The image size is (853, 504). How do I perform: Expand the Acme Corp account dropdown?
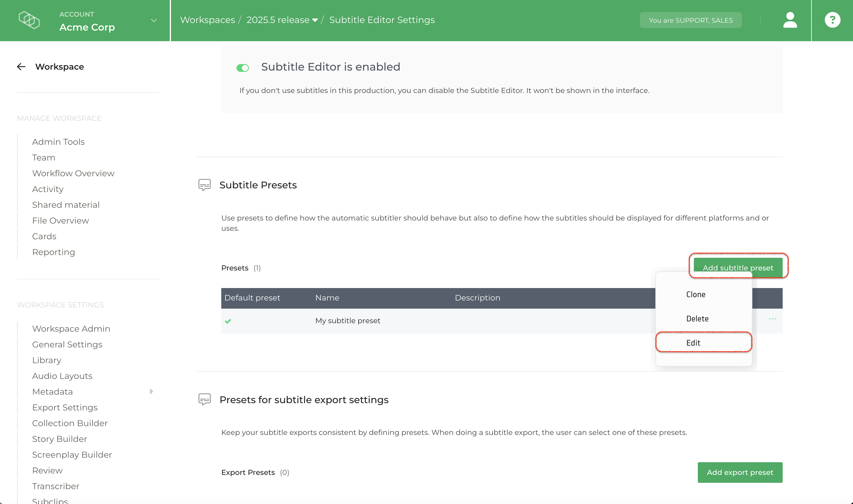point(154,20)
